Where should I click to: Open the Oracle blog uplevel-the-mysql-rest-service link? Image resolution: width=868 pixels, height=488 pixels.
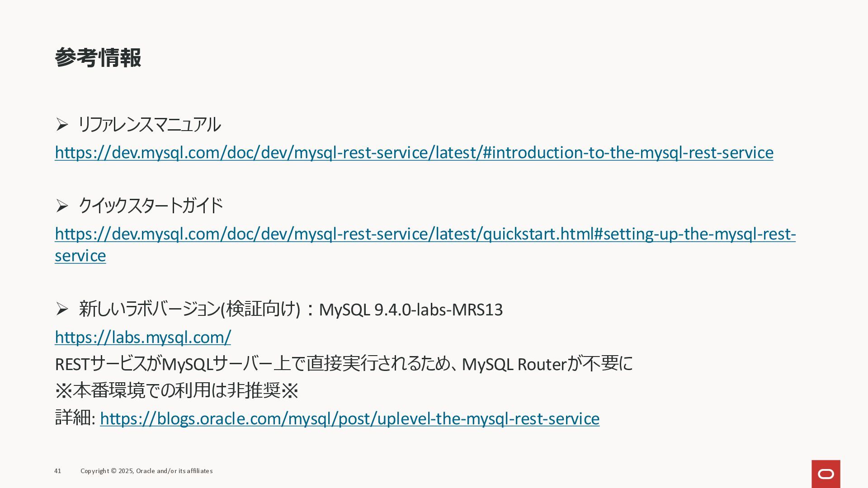tap(349, 418)
